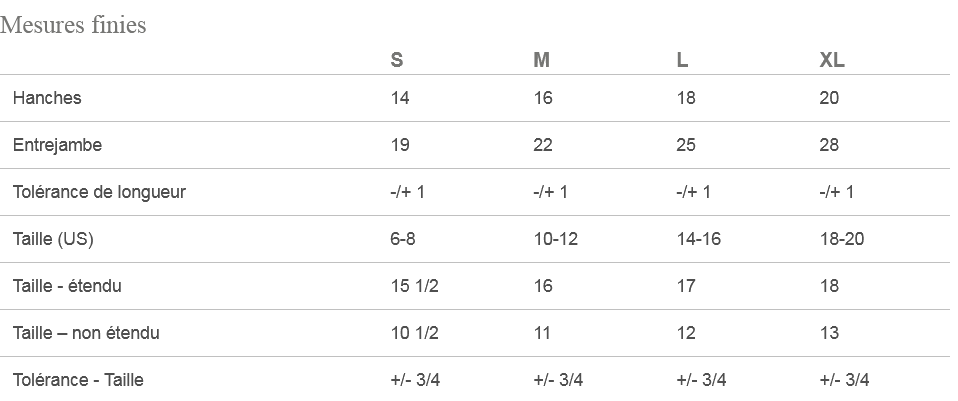
Task: Select Entrejambe value 22 for size M
Action: (x=543, y=145)
